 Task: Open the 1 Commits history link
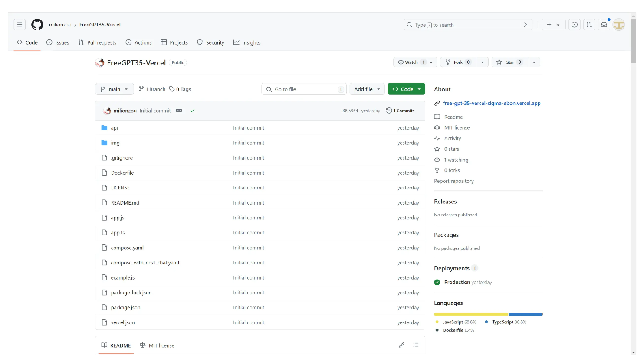(400, 111)
